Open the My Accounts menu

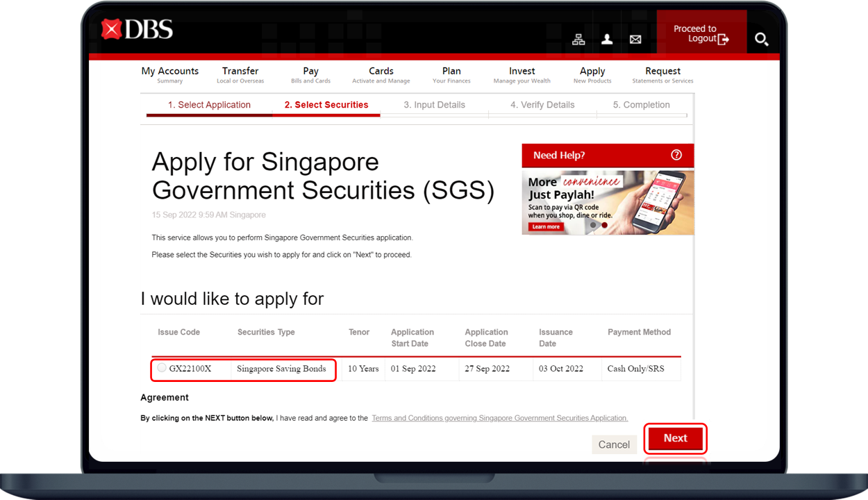coord(169,75)
